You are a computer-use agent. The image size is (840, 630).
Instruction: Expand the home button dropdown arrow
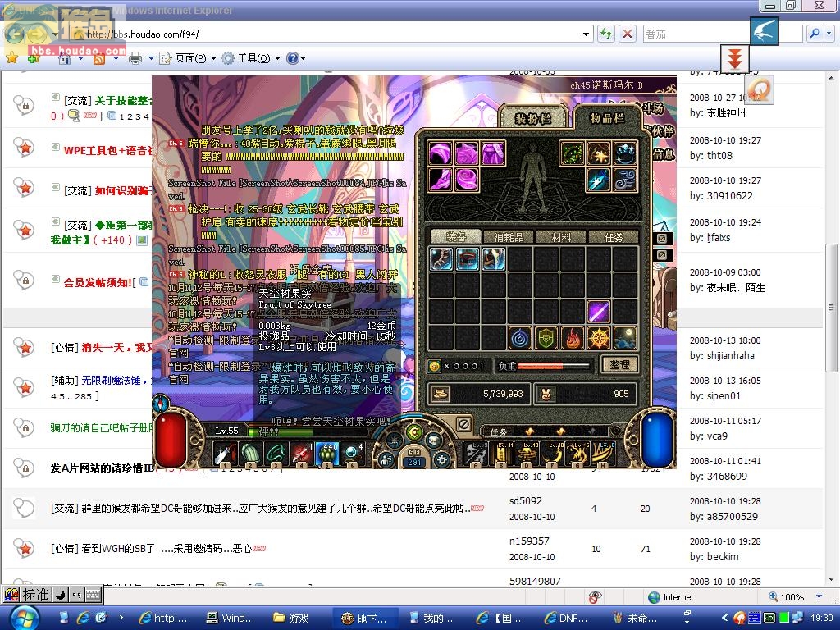pos(80,58)
